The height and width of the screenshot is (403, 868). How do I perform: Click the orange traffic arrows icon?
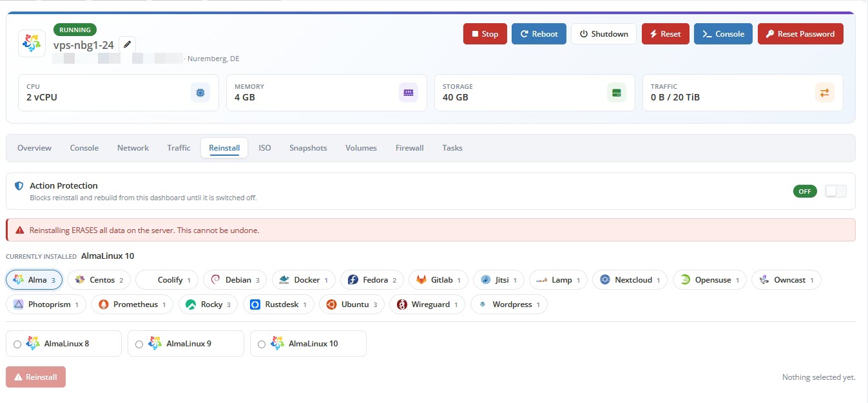(x=825, y=93)
